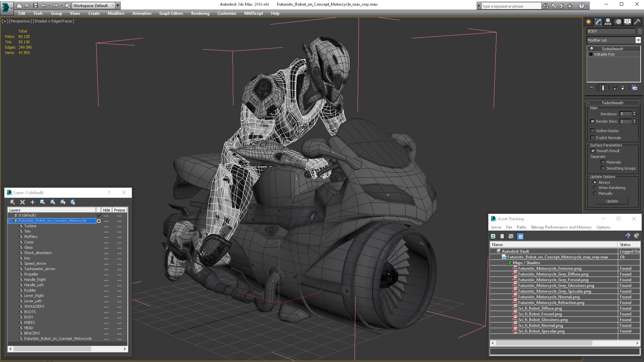644x362 pixels.
Task: Open Paths menu in Asset Tracking
Action: [522, 227]
